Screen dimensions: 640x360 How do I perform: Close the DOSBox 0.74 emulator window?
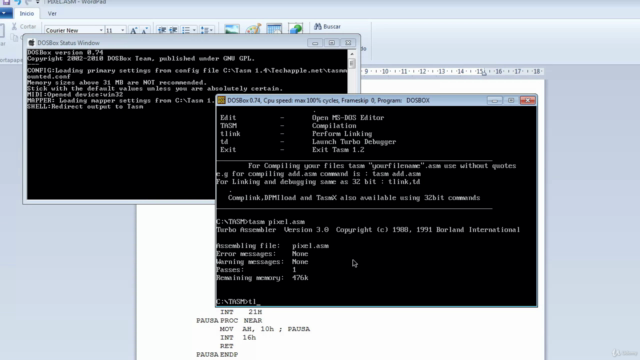coord(527,100)
